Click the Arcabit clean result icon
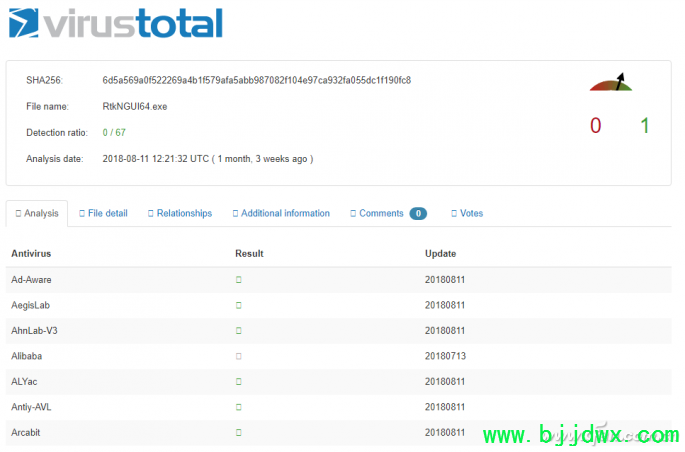Viewport: 685px width, 452px height. pos(239,432)
